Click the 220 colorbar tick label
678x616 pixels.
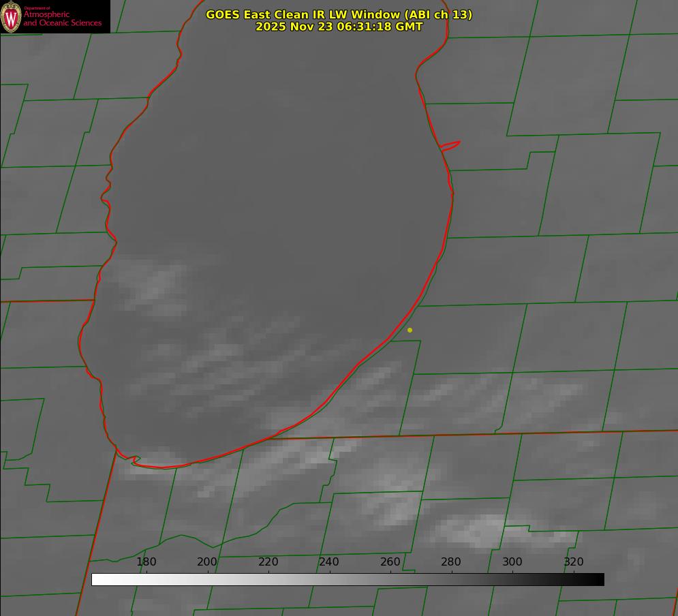[x=268, y=562]
